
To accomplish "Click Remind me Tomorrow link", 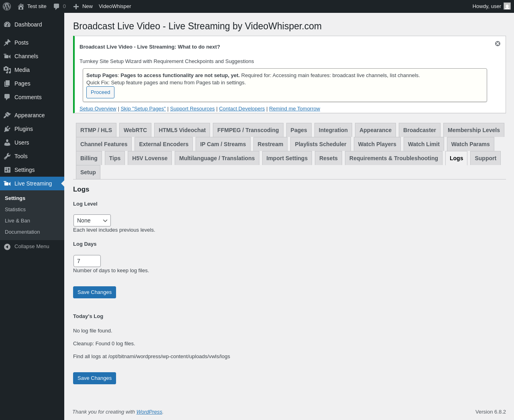I will [x=295, y=109].
